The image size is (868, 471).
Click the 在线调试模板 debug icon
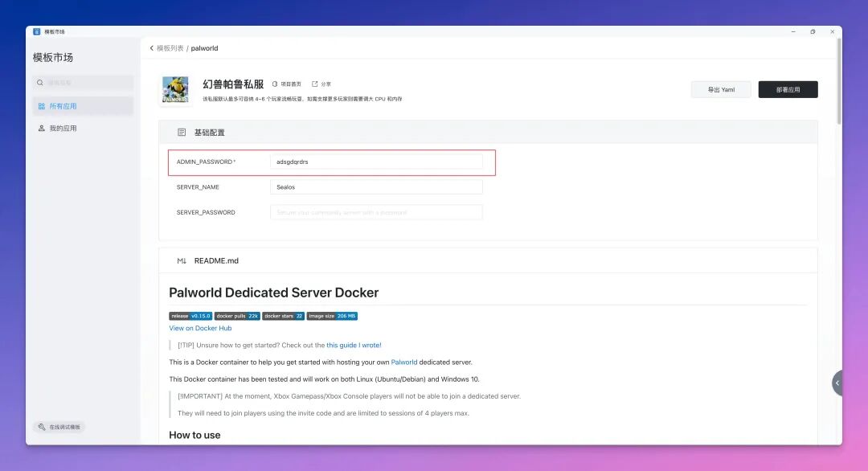pos(42,427)
